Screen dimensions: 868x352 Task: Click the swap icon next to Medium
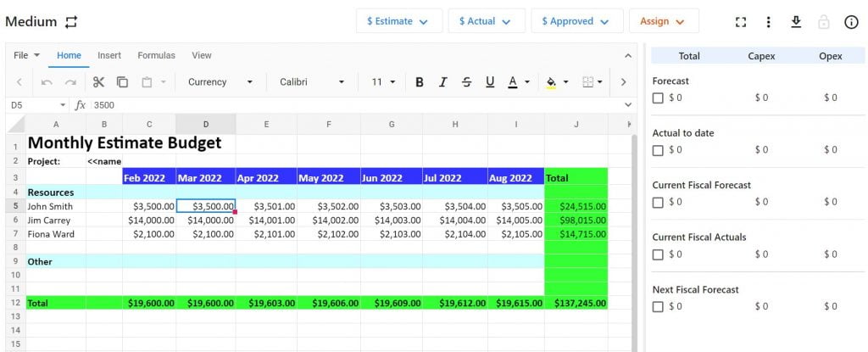pos(71,21)
